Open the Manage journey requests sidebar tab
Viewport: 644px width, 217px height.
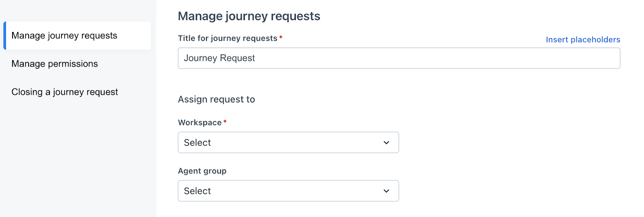click(x=64, y=35)
